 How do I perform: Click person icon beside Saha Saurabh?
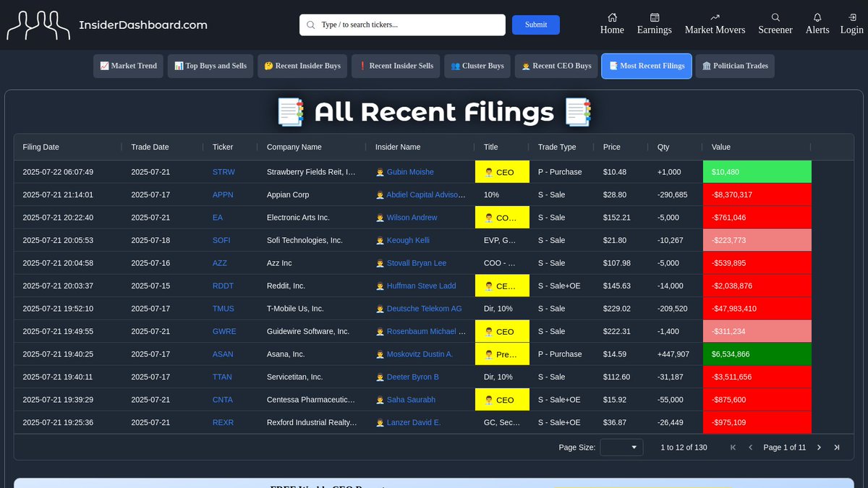(x=380, y=400)
